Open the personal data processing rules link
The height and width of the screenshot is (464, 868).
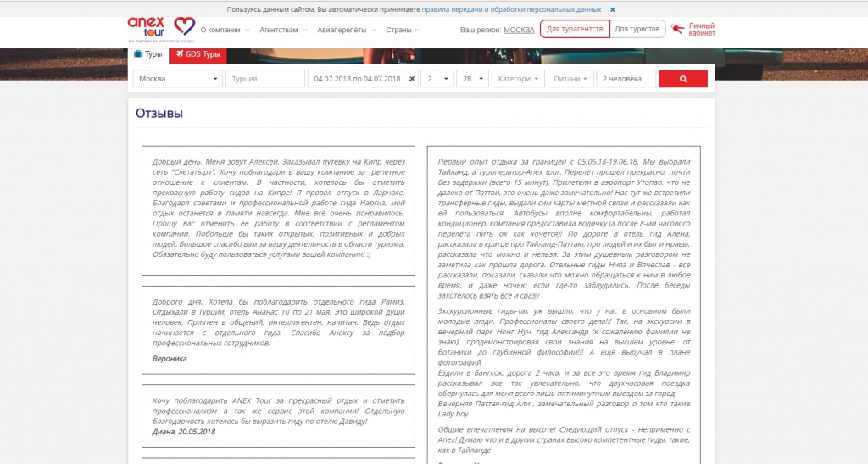tap(511, 9)
